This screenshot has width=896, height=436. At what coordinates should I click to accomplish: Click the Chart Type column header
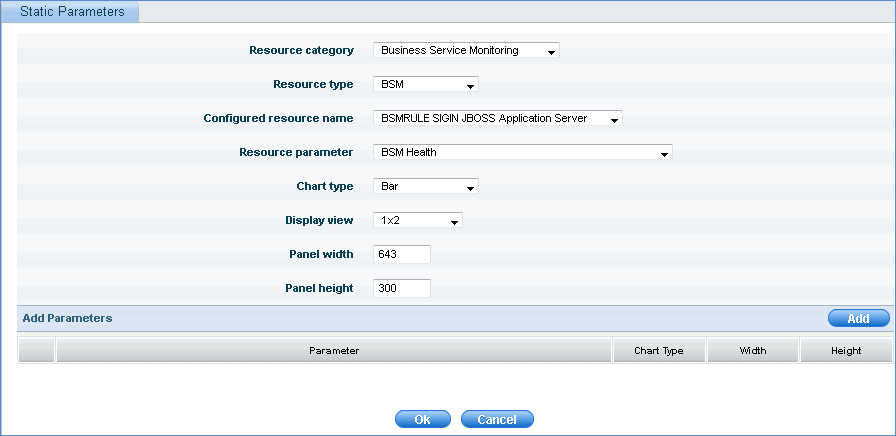pyautogui.click(x=659, y=351)
